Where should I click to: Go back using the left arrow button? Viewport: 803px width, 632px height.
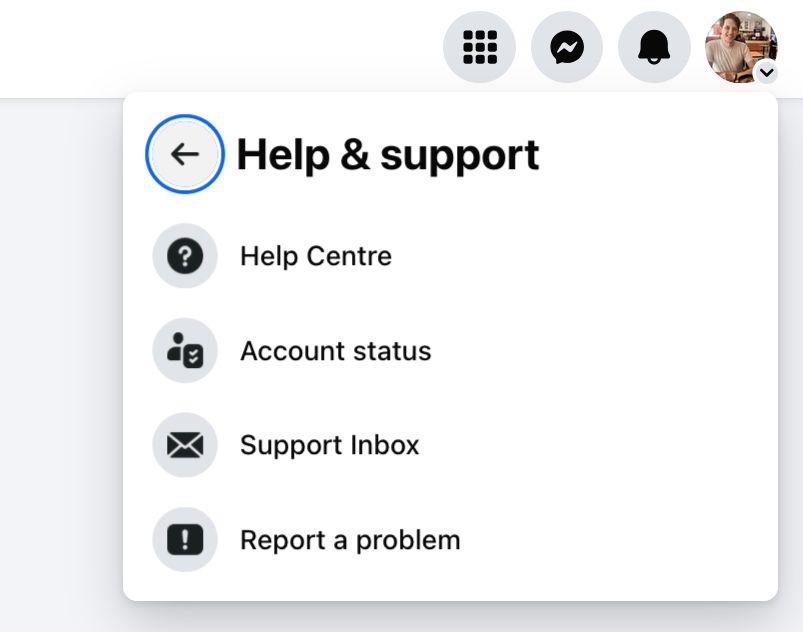pos(185,154)
